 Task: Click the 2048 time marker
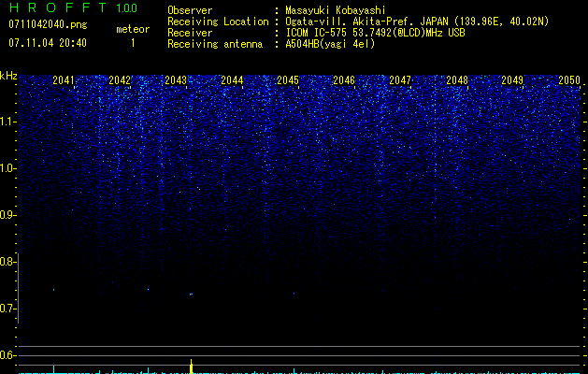[457, 79]
